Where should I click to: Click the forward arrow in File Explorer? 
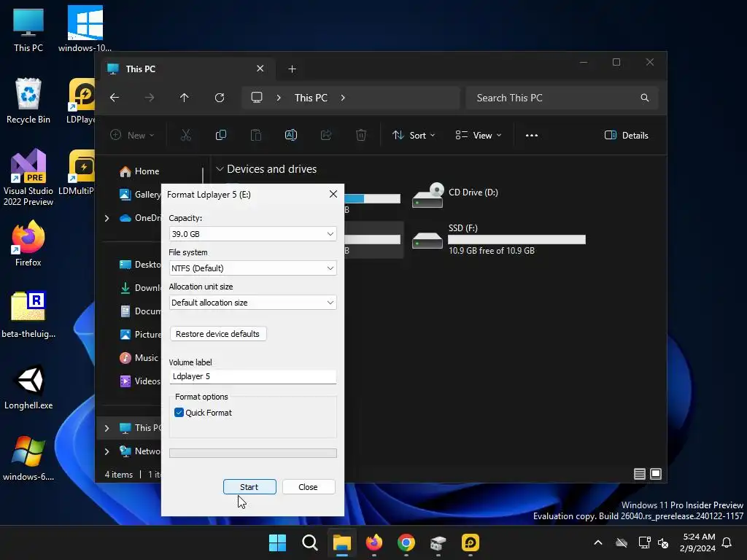point(150,98)
